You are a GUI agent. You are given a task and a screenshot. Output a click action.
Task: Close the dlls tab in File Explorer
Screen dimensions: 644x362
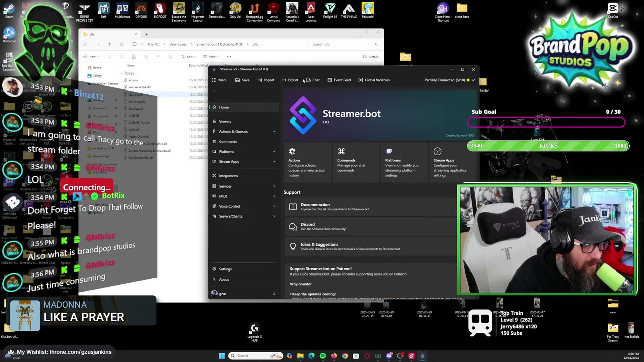[x=135, y=34]
